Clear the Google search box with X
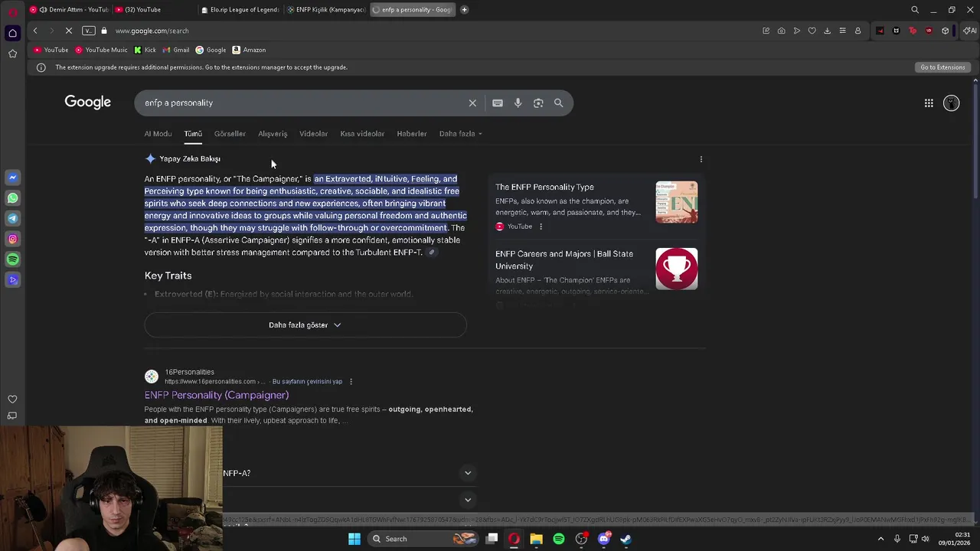The width and height of the screenshot is (980, 551). pyautogui.click(x=472, y=103)
